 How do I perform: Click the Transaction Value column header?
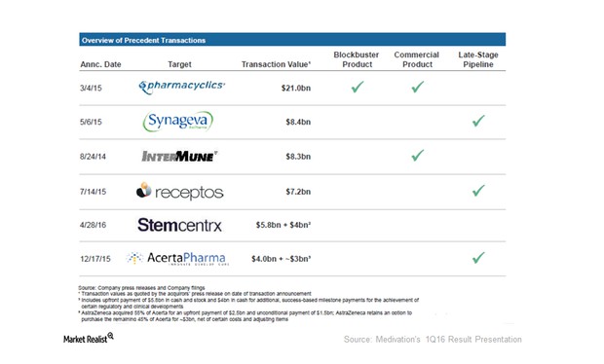[277, 64]
